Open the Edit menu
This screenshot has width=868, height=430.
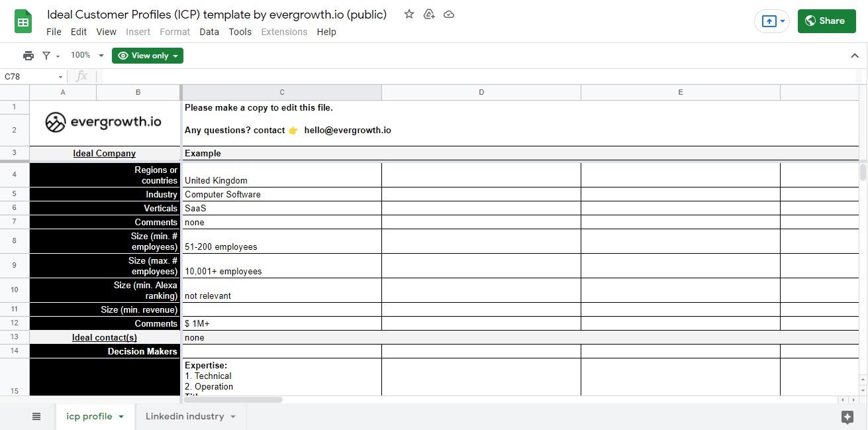pos(79,32)
